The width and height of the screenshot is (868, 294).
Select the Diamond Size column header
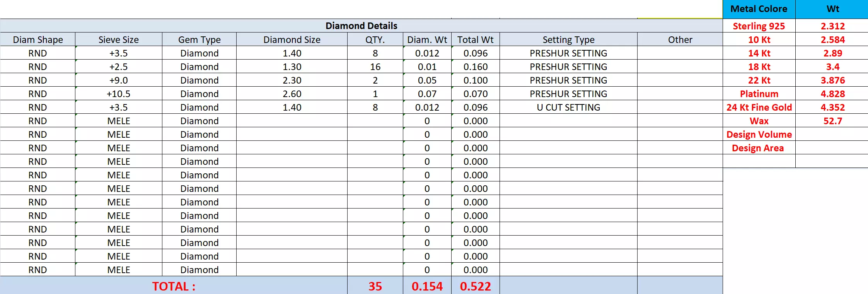click(x=292, y=39)
